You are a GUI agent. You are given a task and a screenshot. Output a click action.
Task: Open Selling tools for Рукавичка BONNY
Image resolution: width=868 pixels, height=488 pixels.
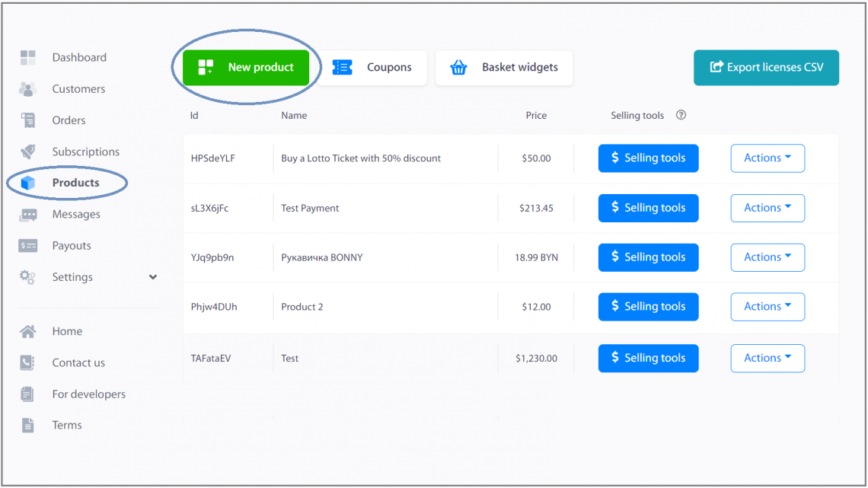point(648,257)
